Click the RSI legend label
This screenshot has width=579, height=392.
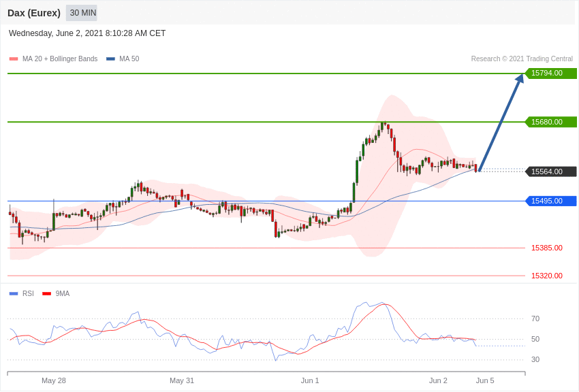click(28, 293)
